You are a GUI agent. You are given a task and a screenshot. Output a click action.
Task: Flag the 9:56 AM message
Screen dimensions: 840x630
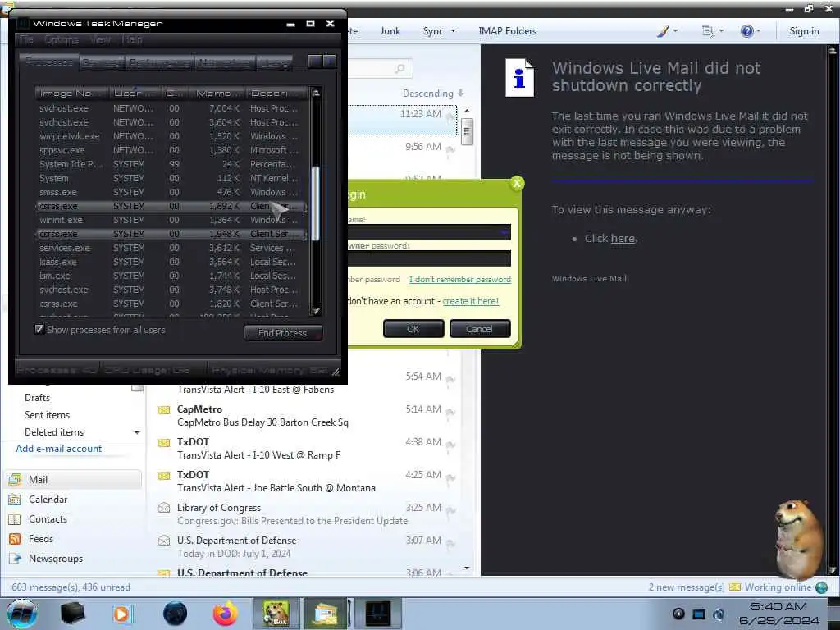pyautogui.click(x=450, y=149)
